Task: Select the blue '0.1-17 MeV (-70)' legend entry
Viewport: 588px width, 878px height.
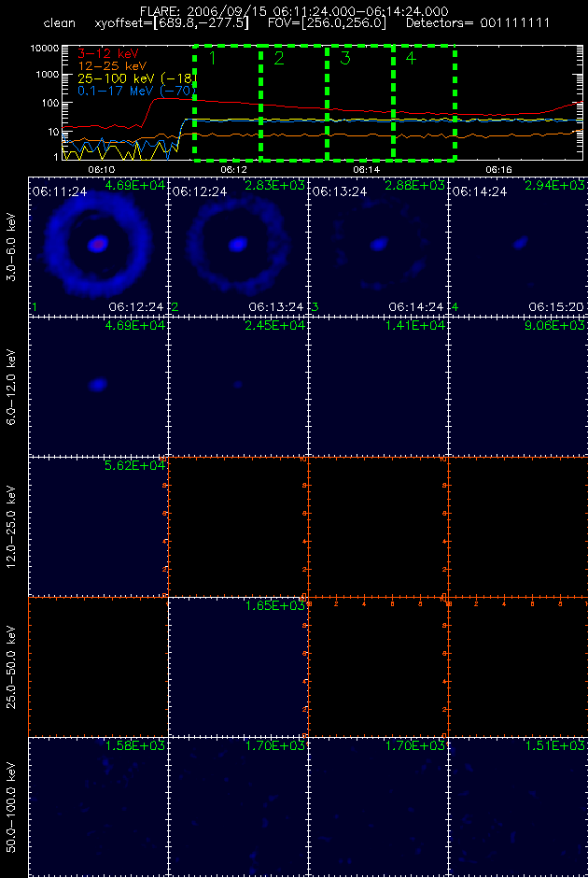Action: click(137, 91)
